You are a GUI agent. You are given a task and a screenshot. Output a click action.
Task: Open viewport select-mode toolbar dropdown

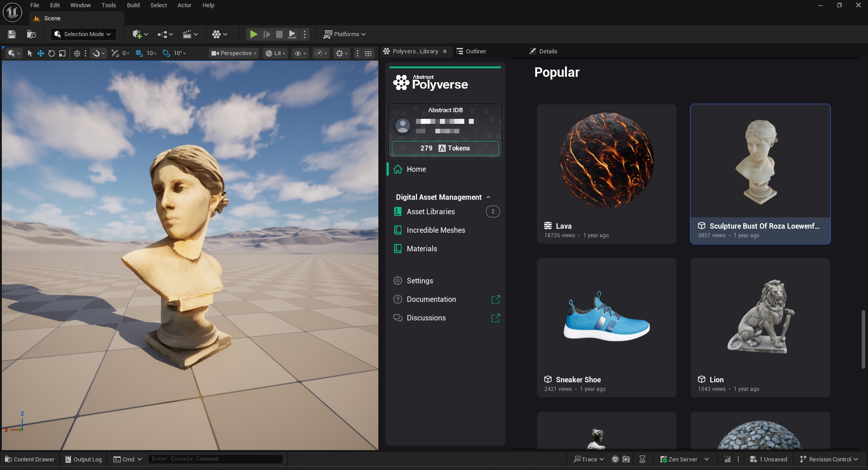tap(13, 53)
